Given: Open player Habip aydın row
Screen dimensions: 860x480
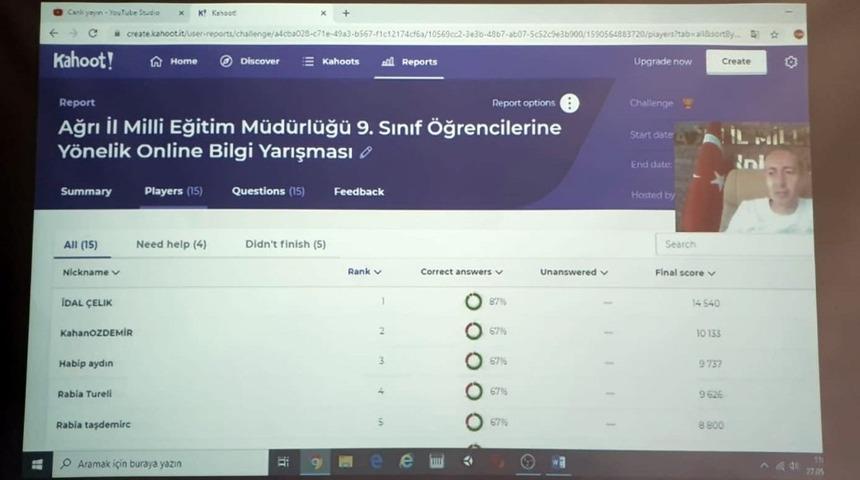Looking at the screenshot, I should point(433,363).
